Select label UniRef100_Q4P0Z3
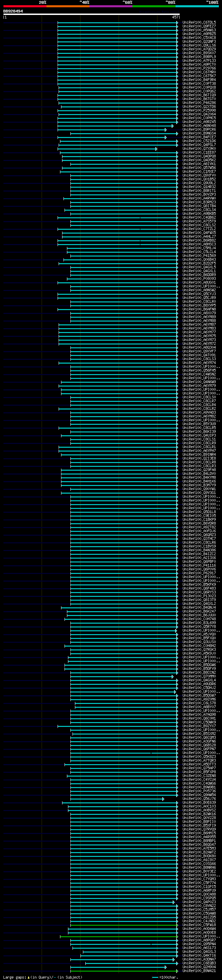 click(199, 902)
